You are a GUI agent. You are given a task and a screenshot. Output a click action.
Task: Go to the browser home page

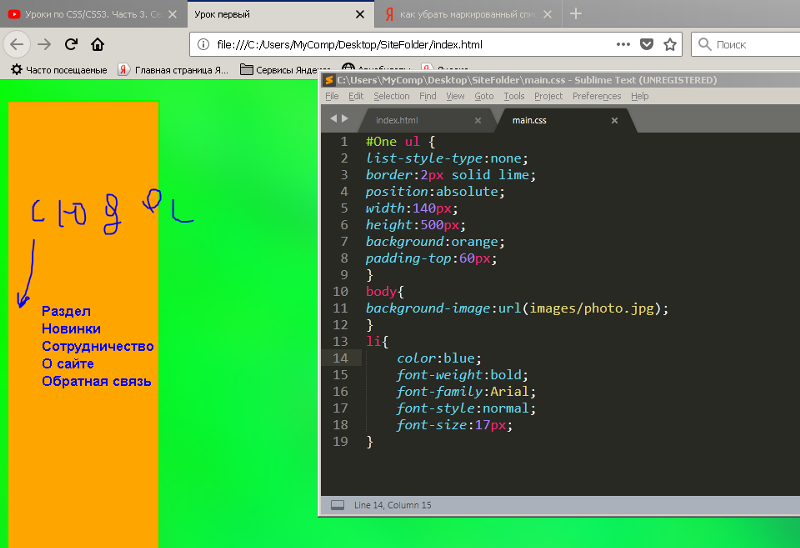(x=97, y=44)
